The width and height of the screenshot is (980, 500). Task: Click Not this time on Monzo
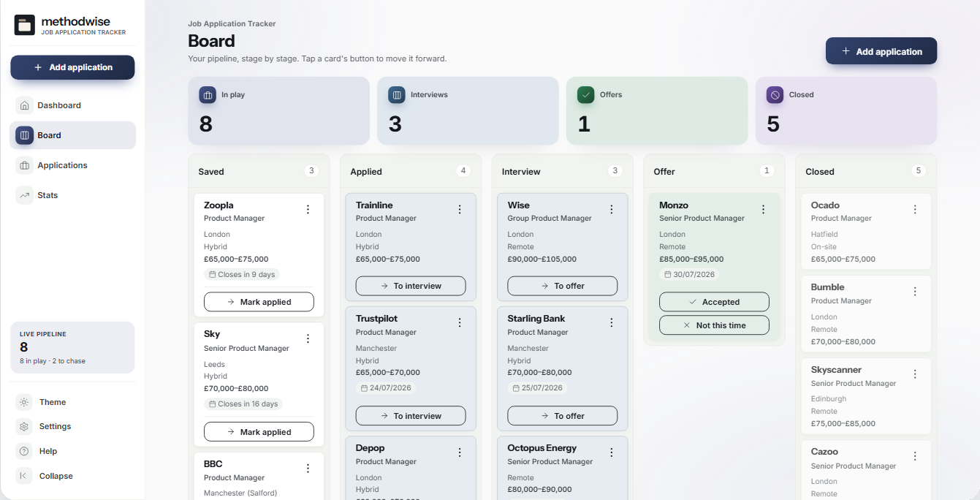click(x=714, y=325)
